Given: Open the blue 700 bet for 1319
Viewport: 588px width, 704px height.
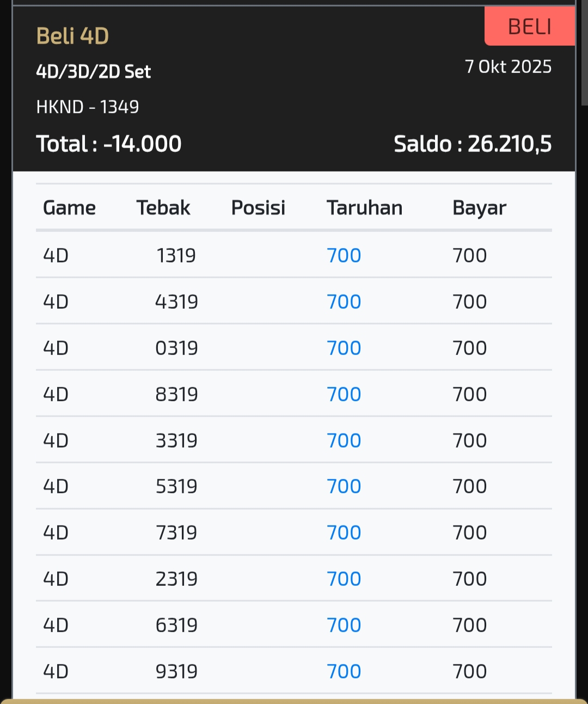Looking at the screenshot, I should 344,255.
